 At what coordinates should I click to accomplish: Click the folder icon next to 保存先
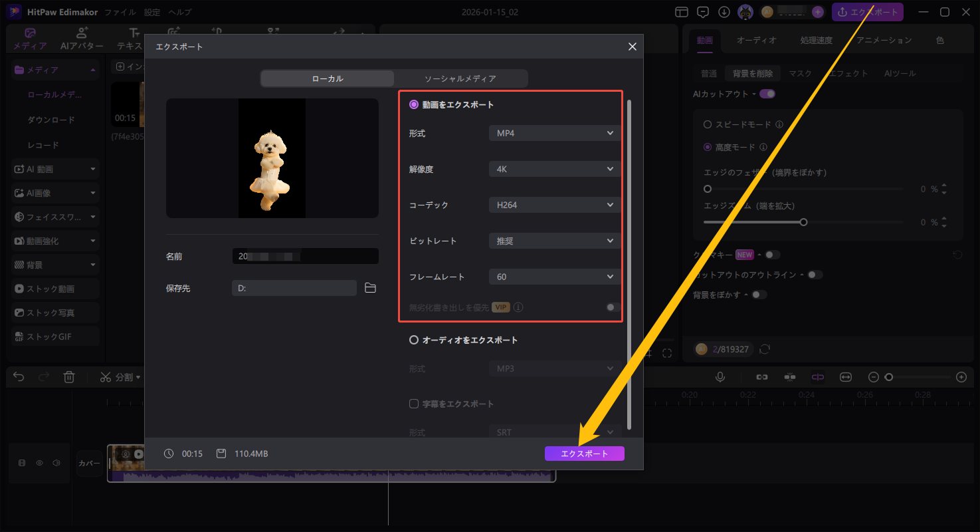[x=371, y=288]
